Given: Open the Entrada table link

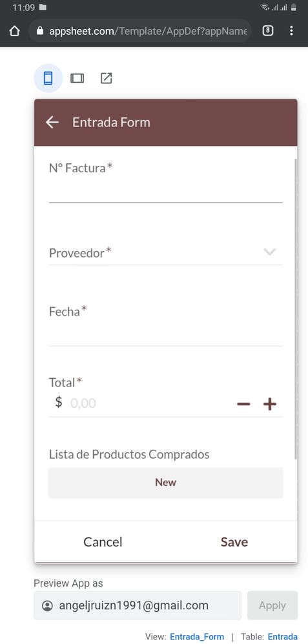Looking at the screenshot, I should (x=283, y=637).
